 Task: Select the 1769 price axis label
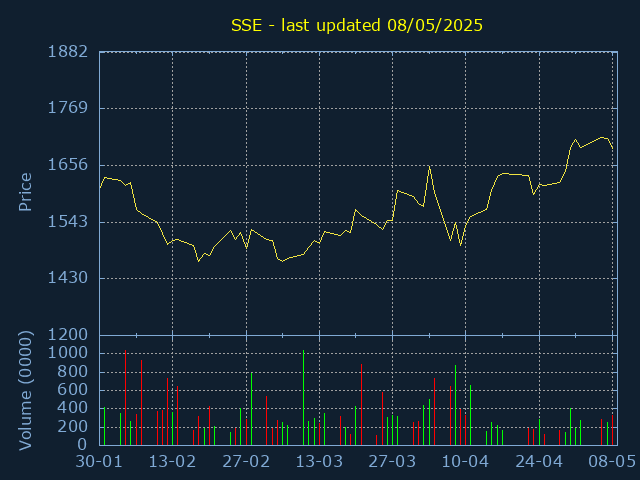click(x=68, y=108)
